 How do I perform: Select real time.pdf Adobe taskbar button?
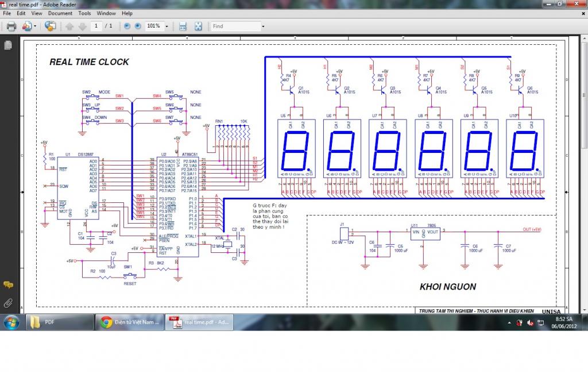point(199,322)
